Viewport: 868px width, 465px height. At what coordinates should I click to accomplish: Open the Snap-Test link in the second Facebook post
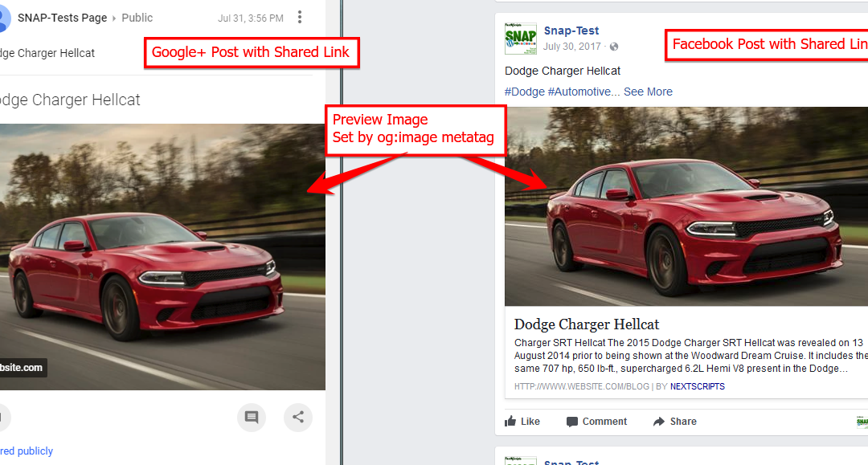571,463
